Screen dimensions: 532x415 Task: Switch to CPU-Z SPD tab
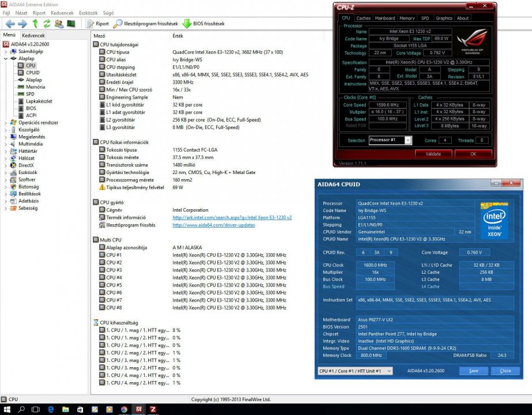[x=425, y=18]
